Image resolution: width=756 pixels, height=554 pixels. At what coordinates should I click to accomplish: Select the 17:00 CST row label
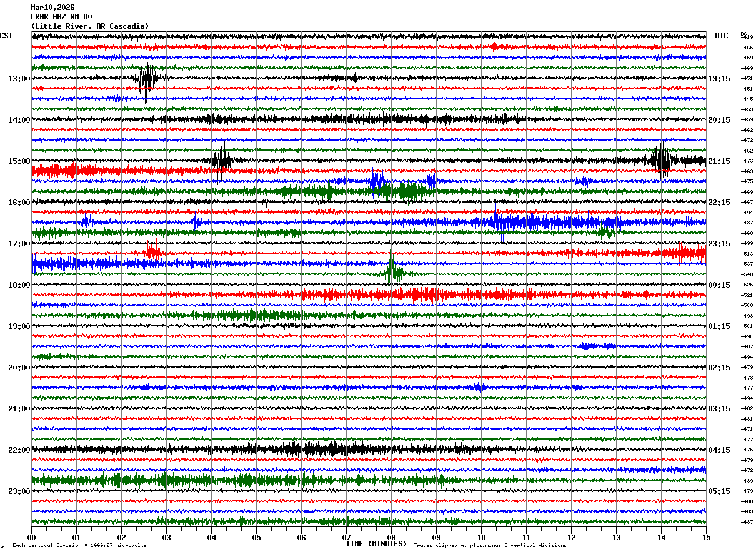(x=19, y=244)
